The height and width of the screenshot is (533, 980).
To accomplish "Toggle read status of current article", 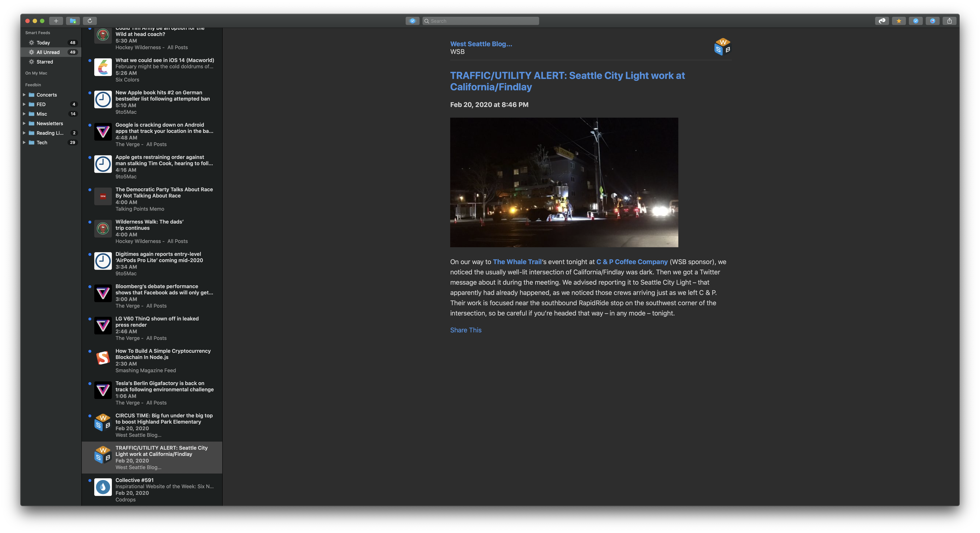I will click(x=916, y=21).
